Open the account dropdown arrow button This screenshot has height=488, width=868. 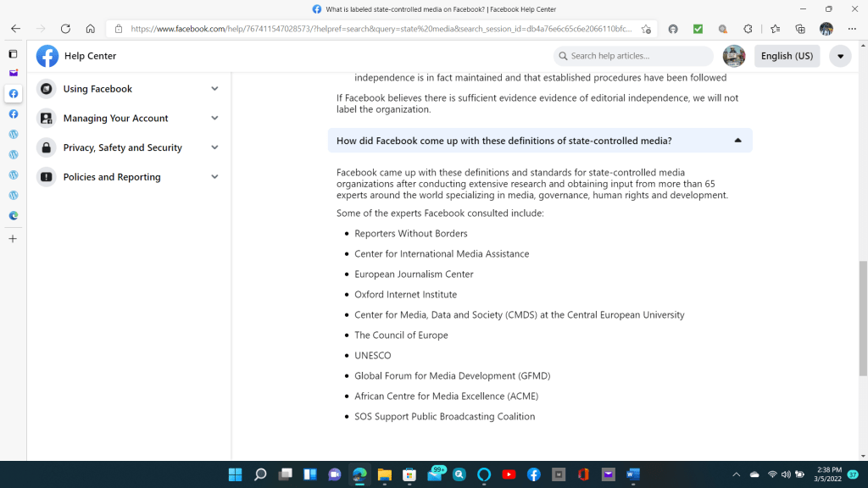pos(839,56)
